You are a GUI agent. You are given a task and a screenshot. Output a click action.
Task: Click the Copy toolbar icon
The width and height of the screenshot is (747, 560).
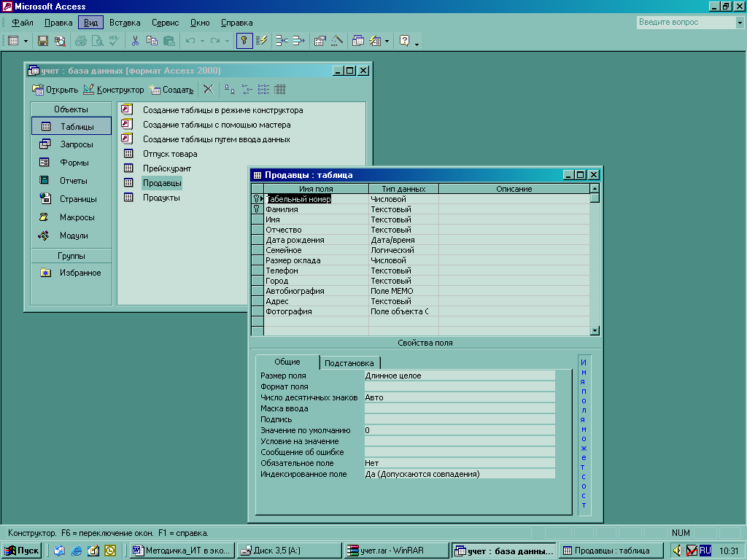(152, 41)
